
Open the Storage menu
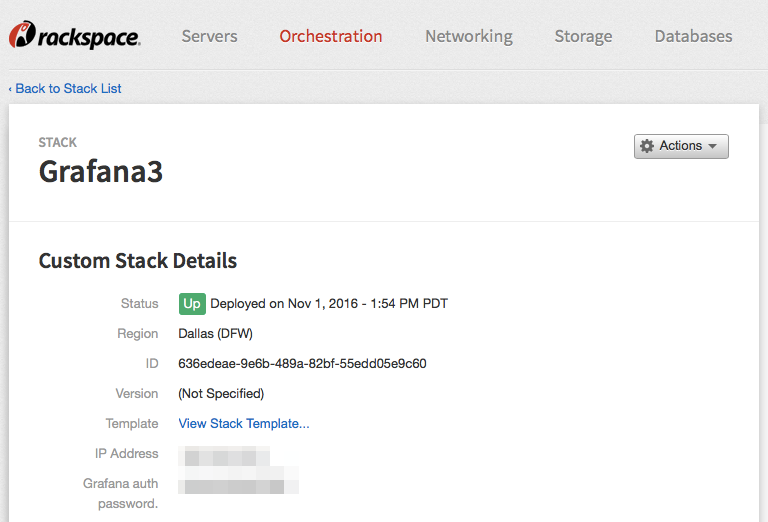pyautogui.click(x=583, y=36)
